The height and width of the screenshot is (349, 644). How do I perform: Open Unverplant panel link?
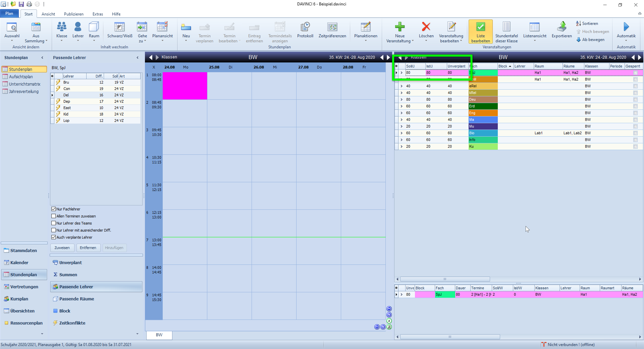pyautogui.click(x=70, y=262)
